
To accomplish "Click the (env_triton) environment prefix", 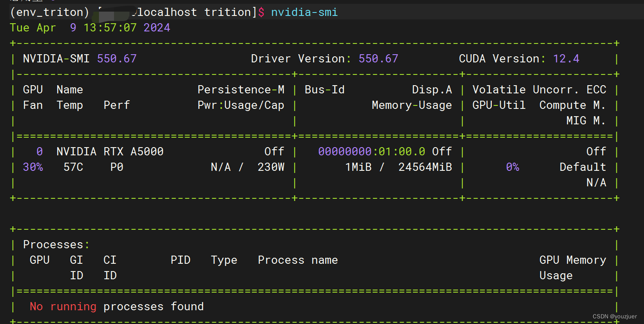I will (49, 12).
